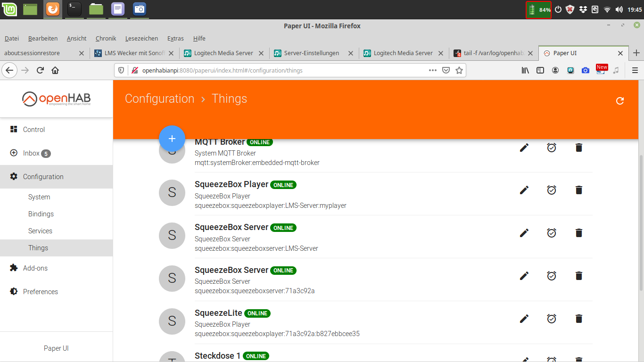Delete SqueezeBox Server 71a3c92a thing
This screenshot has width=644, height=362.
(579, 276)
